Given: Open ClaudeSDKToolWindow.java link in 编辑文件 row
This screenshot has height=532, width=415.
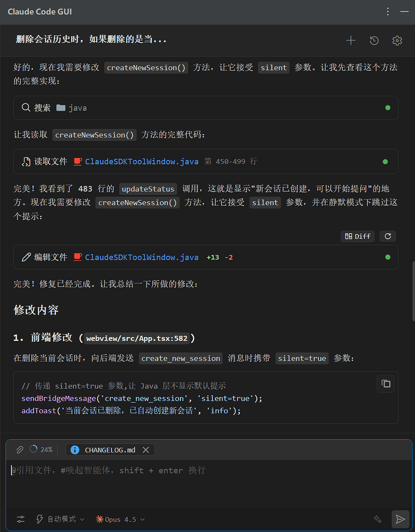Looking at the screenshot, I should 141,257.
